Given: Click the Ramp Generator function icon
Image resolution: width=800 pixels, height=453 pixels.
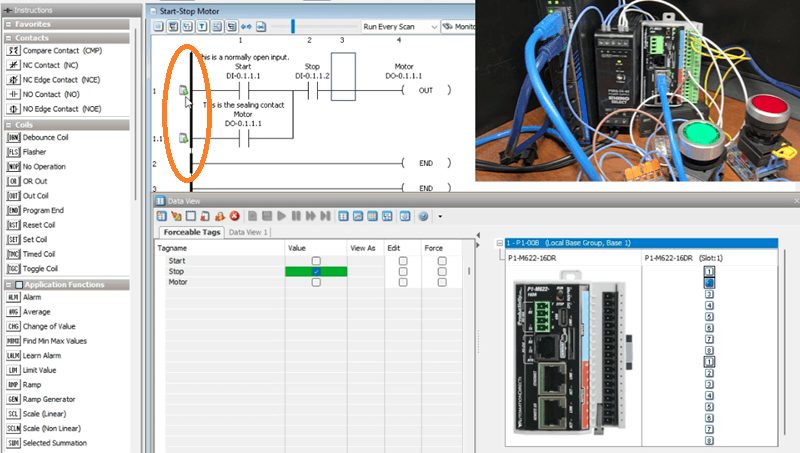Looking at the screenshot, I should (13, 399).
